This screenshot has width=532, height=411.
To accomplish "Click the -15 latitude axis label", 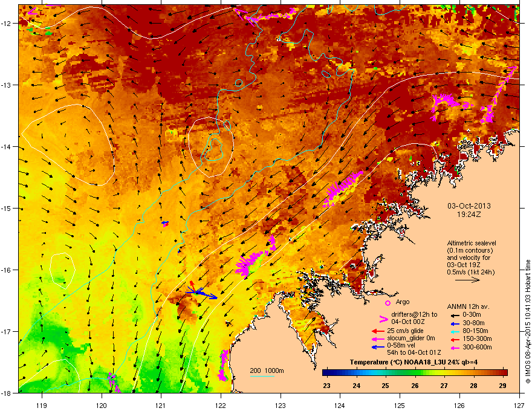I will point(7,208).
